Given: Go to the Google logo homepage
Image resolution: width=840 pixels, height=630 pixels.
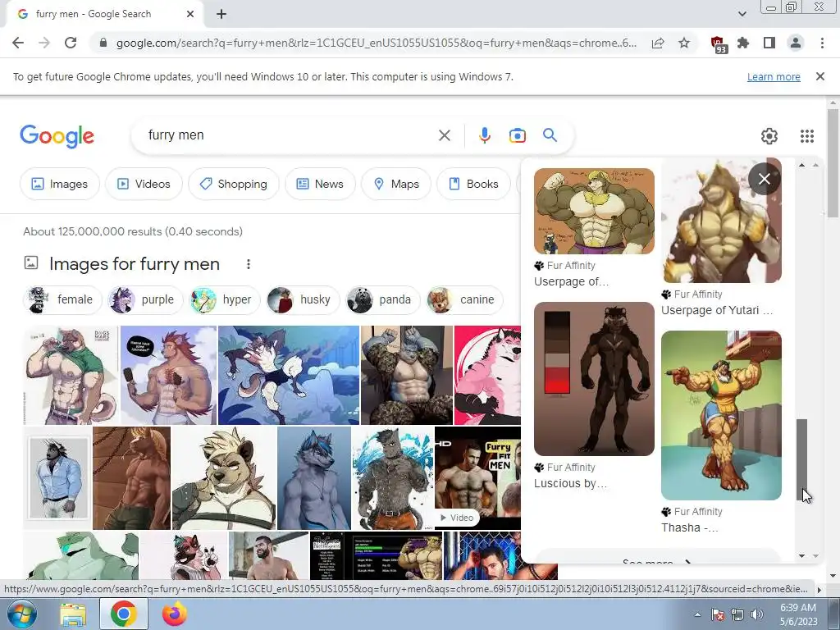Looking at the screenshot, I should [57, 136].
